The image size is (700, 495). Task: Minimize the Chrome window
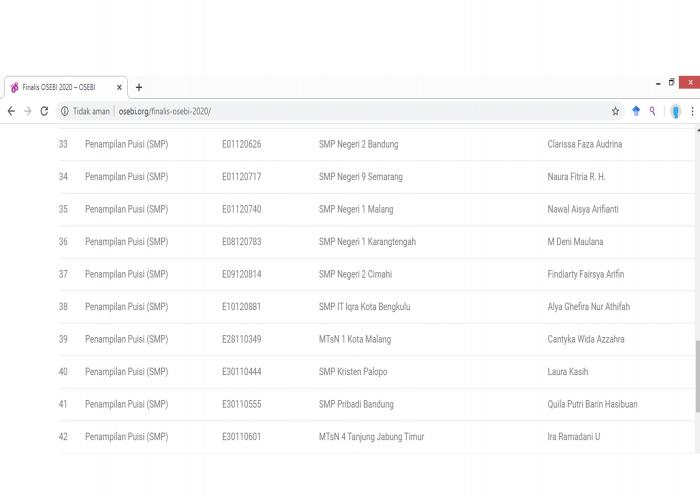657,83
